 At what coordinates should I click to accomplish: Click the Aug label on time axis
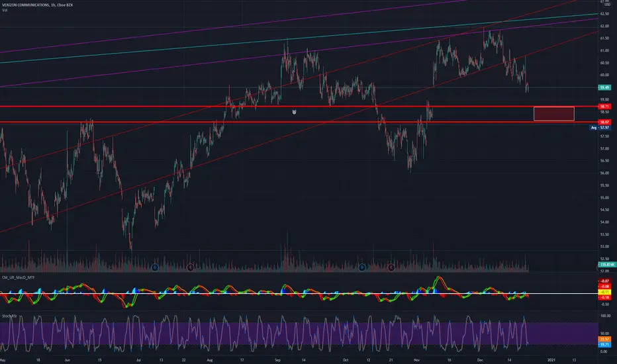click(209, 360)
